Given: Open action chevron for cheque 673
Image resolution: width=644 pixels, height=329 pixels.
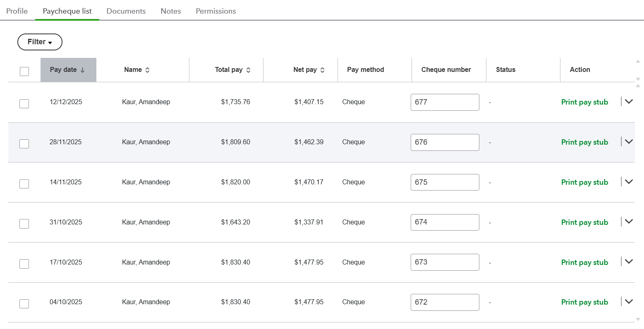Looking at the screenshot, I should coord(629,262).
